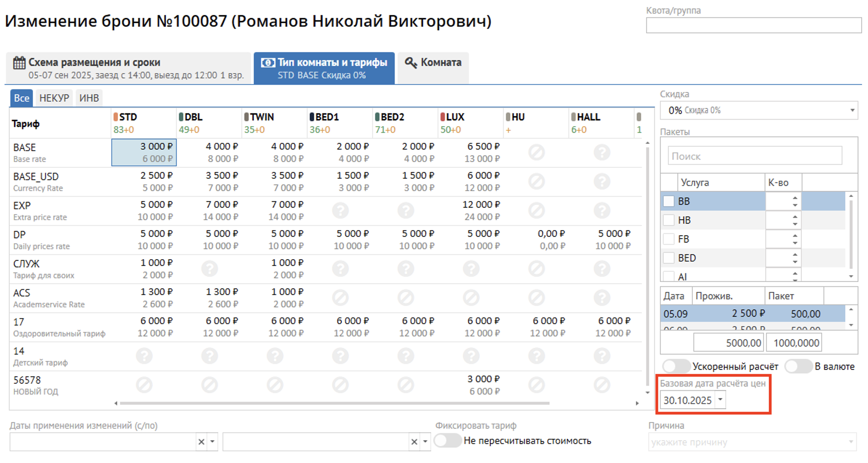Screen dimensions: 868x463
Task: Switch to the НЕКУР filter tab
Action: tap(54, 98)
